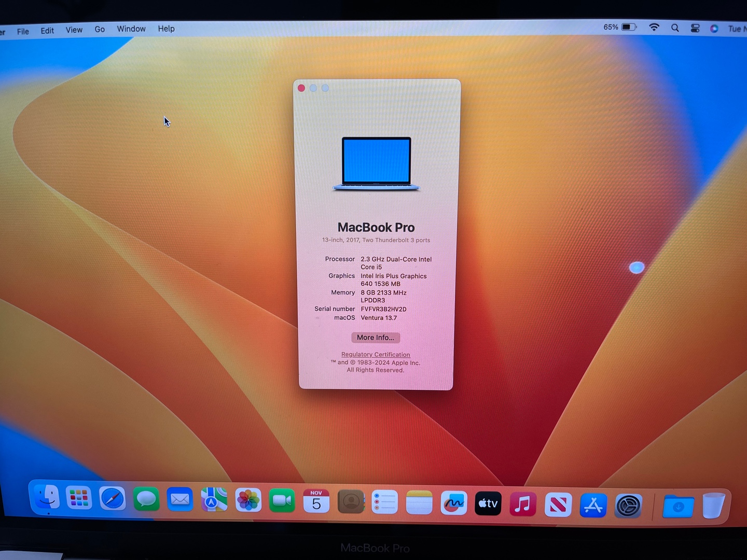The image size is (747, 560).
Task: Open Spotlight search magnifier icon
Action: point(675,28)
